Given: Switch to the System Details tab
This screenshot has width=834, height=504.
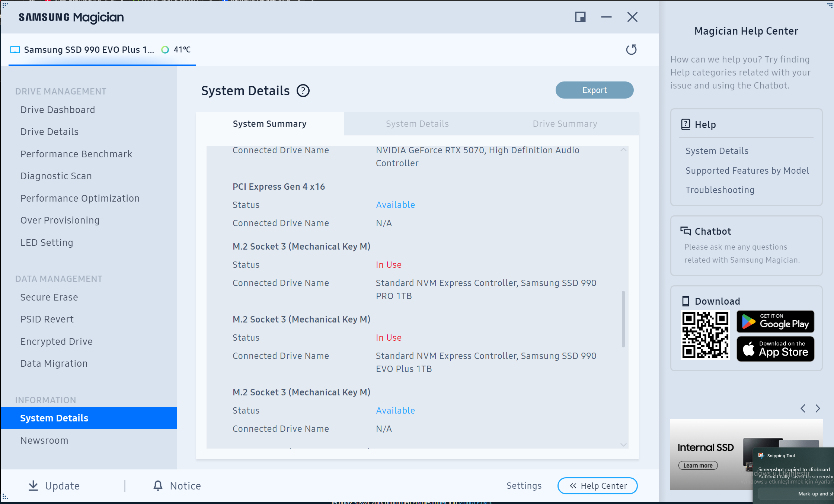Looking at the screenshot, I should [x=417, y=124].
